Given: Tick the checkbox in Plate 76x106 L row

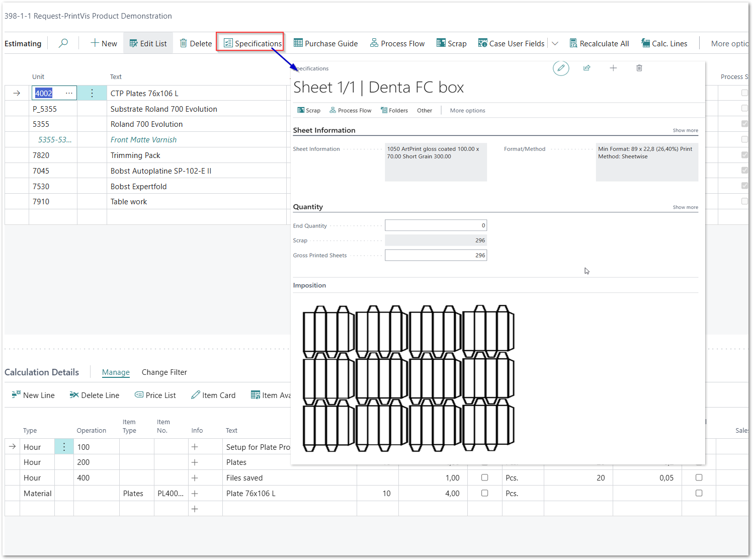Looking at the screenshot, I should (484, 493).
